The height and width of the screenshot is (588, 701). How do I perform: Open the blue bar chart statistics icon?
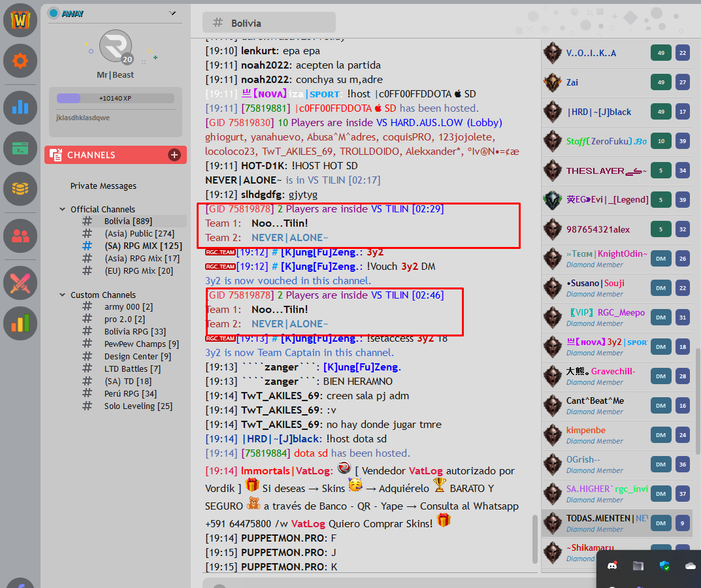click(x=20, y=108)
